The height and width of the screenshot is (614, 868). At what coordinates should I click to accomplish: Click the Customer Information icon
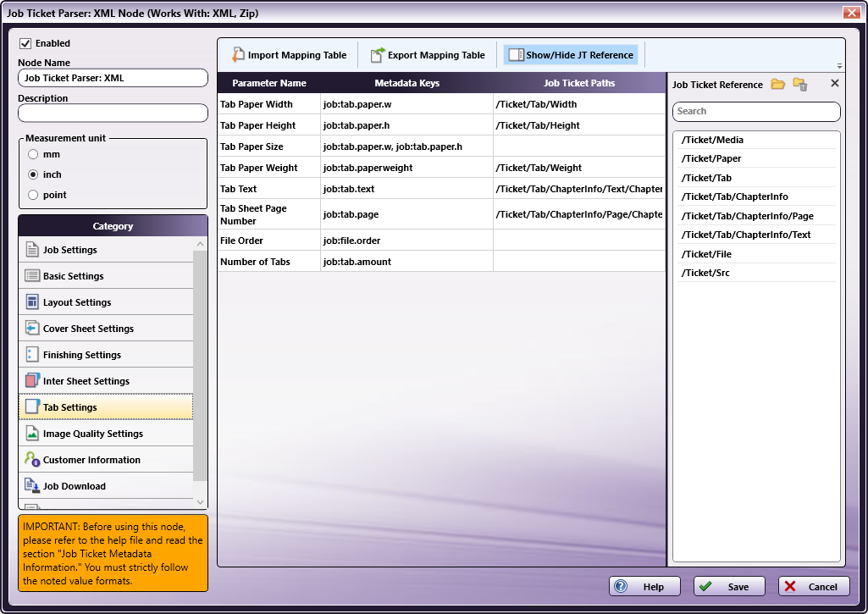[x=32, y=460]
